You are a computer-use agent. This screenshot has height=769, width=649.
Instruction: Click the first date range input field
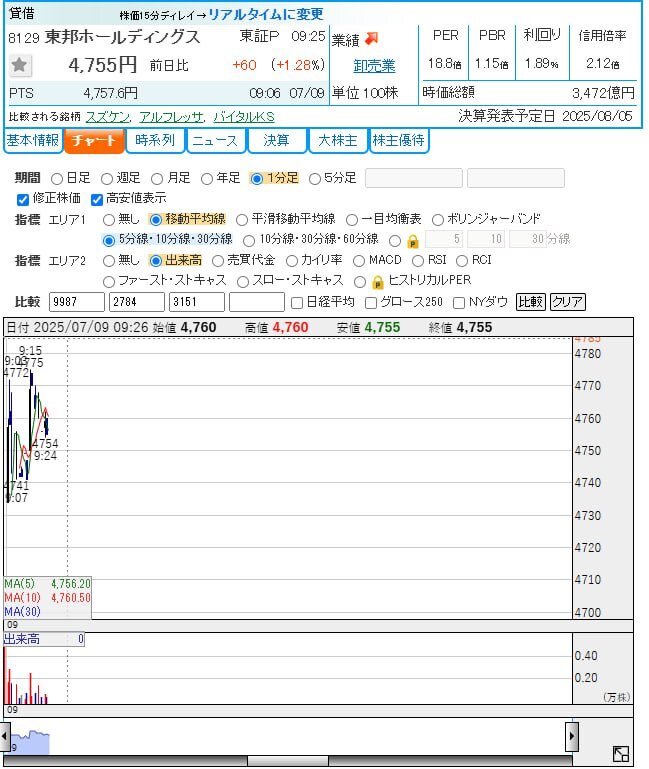pyautogui.click(x=414, y=178)
